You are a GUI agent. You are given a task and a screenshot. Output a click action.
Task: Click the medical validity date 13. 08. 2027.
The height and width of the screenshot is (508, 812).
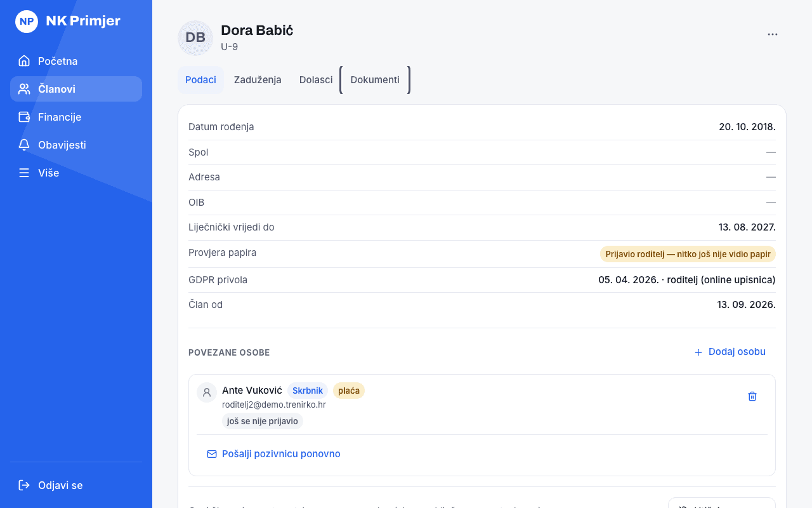(747, 227)
